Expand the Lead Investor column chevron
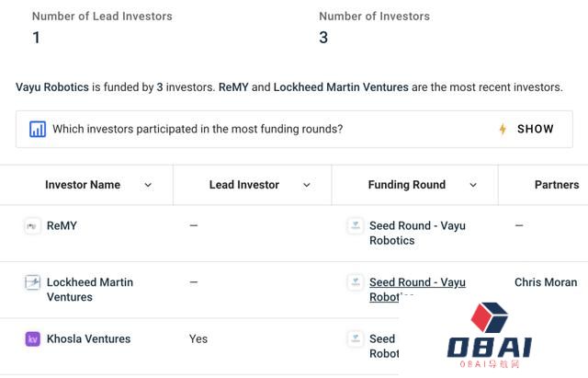588x378 pixels. pyautogui.click(x=306, y=185)
